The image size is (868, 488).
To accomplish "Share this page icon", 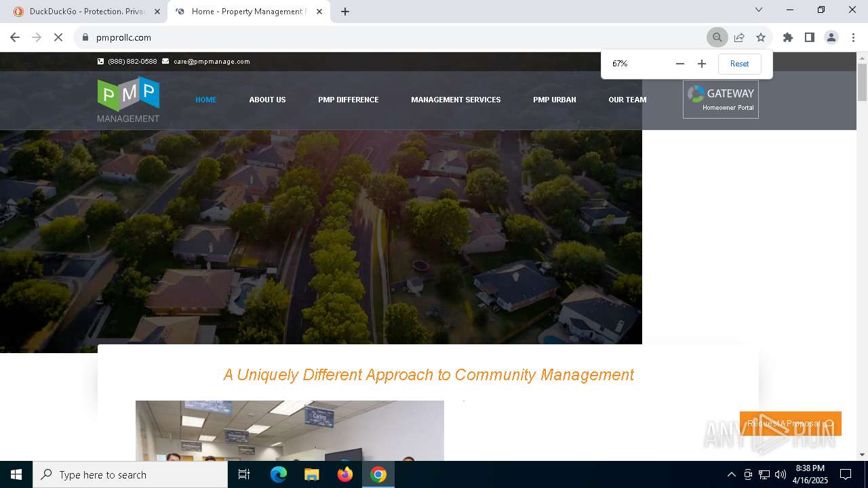I will point(739,37).
